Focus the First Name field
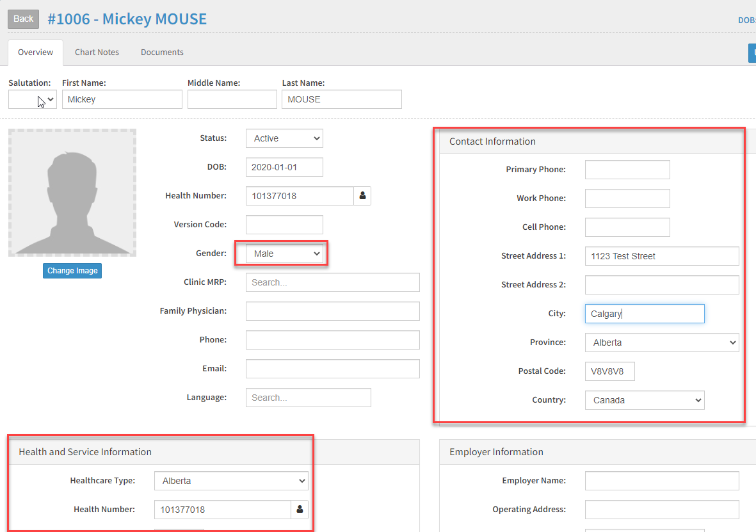Screen dimensions: 756x532 tap(122, 99)
